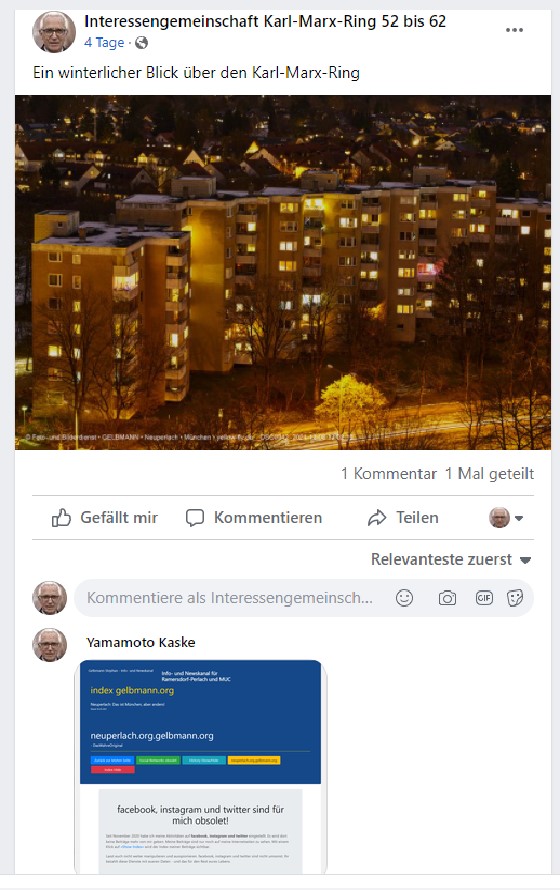Open the Relevanteste zuerst sorting dropdown
Screen dimensions: 560x890
tap(450, 560)
